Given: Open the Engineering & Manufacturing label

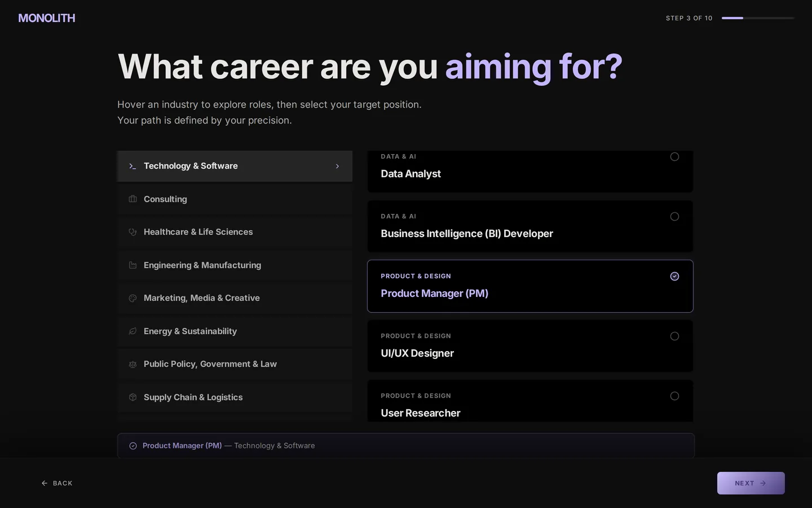Looking at the screenshot, I should pos(202,265).
